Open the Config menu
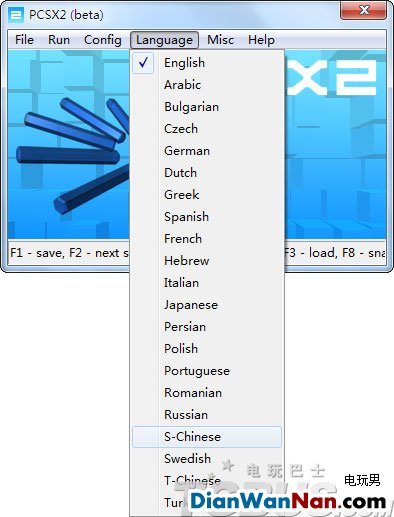Image resolution: width=394 pixels, height=517 pixels. tap(103, 40)
